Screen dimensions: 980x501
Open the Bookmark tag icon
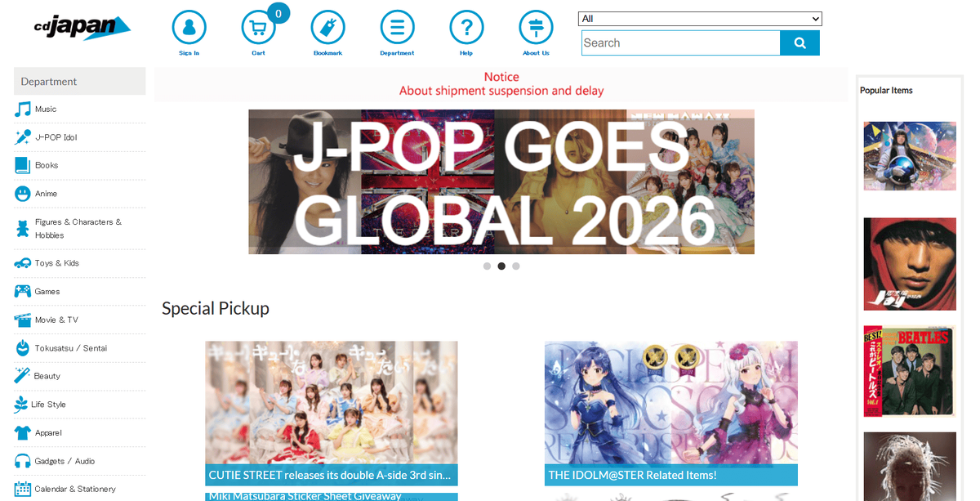coord(328,28)
